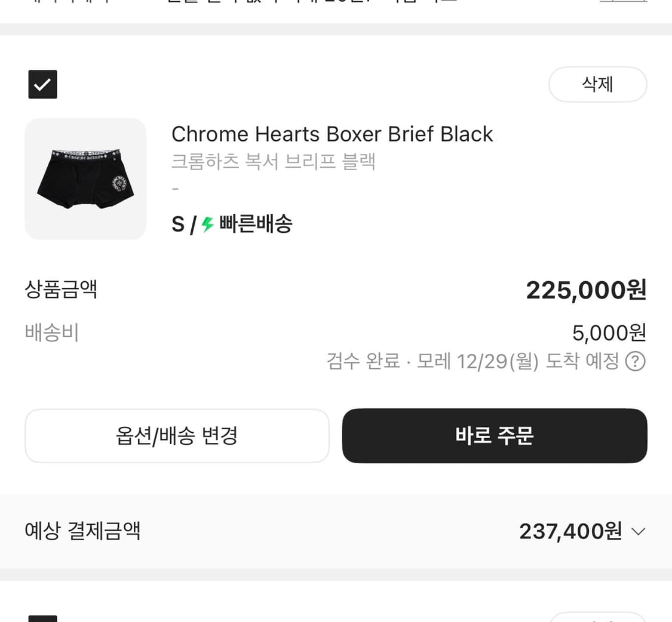Click the 삭제 delete button

click(x=597, y=84)
